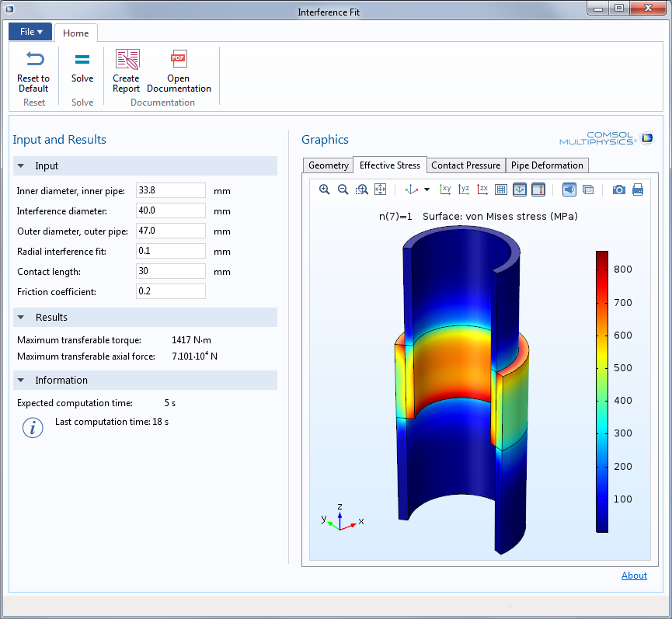The image size is (672, 619).
Task: Open the File menu
Action: coord(30,32)
